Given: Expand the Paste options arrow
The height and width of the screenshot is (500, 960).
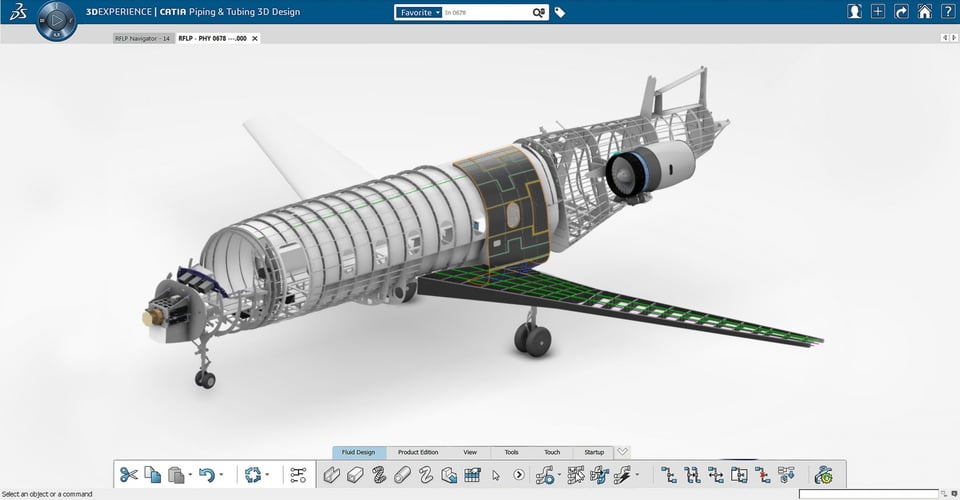Looking at the screenshot, I should point(189,475).
